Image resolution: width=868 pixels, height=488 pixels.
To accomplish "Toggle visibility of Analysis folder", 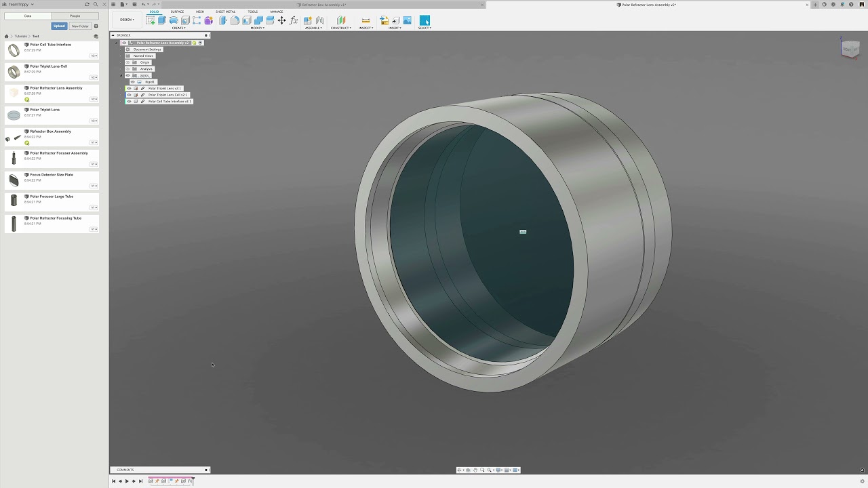I will (127, 68).
